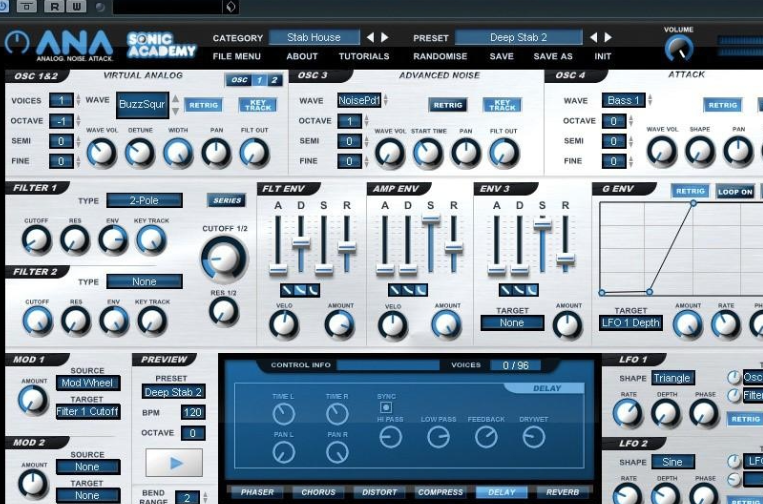Open the Mod 1 Source dropdown
The height and width of the screenshot is (504, 763).
tap(88, 383)
